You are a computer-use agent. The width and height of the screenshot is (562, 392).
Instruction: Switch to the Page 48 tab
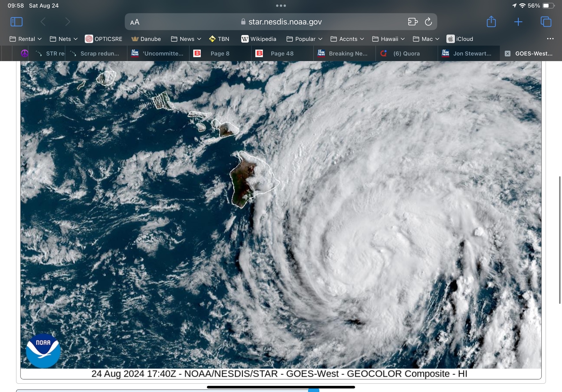tap(282, 53)
